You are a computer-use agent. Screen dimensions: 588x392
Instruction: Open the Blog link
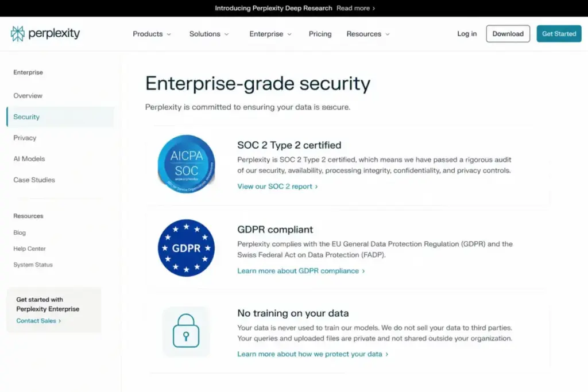[x=20, y=232]
